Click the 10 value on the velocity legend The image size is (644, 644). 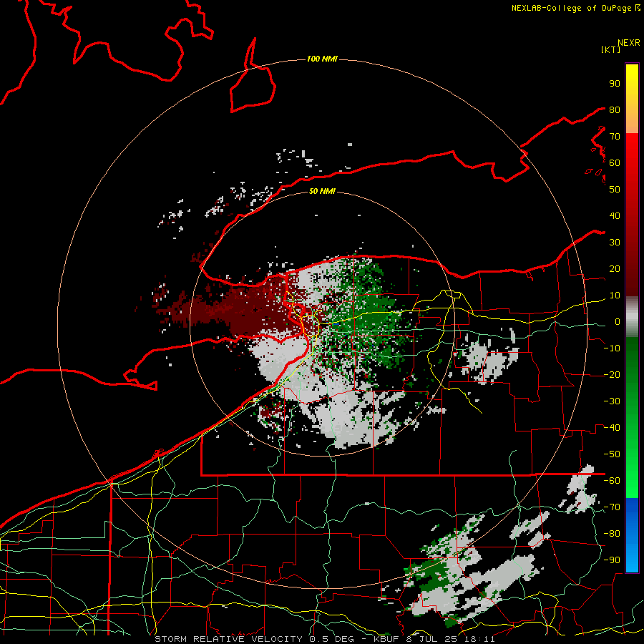click(x=615, y=296)
